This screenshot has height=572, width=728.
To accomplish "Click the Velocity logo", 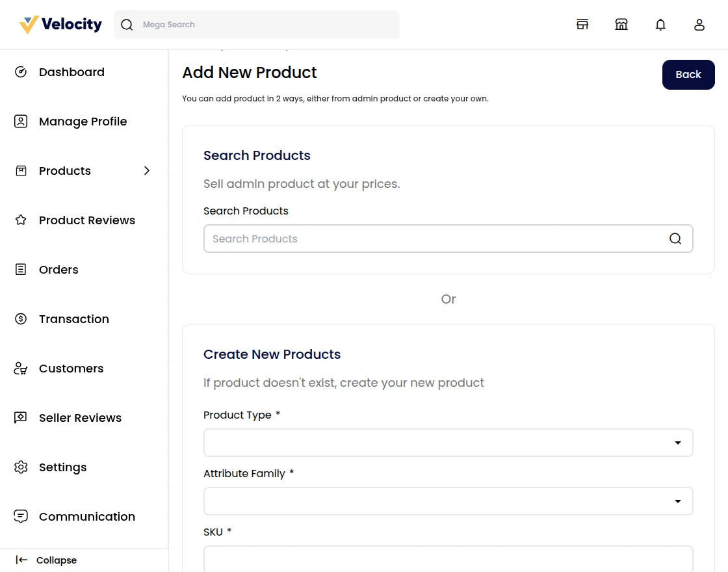I will click(59, 24).
